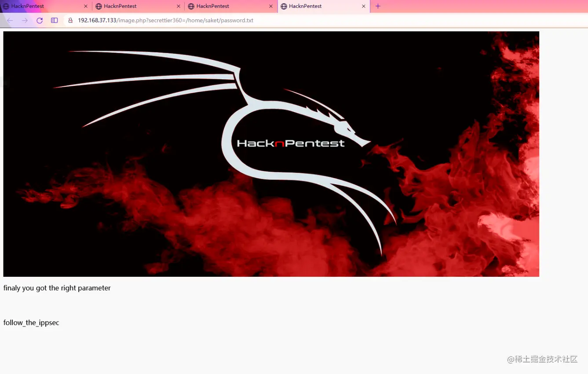Close the active fourth HacknPentest tab
This screenshot has height=374, width=588.
pyautogui.click(x=364, y=6)
